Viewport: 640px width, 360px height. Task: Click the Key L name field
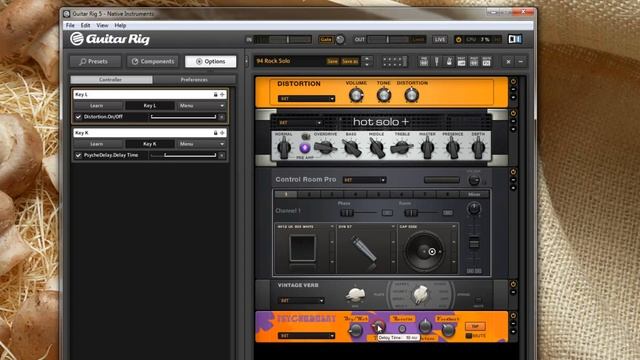[x=143, y=94]
